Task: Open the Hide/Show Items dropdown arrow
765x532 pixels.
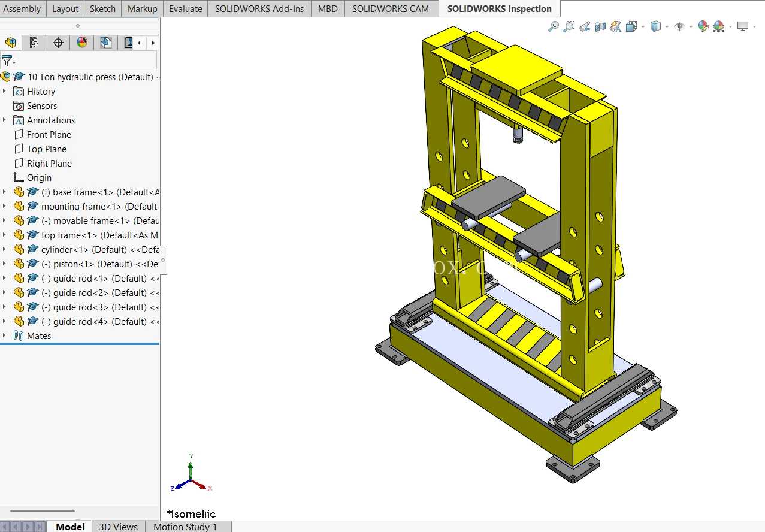Action: click(691, 27)
